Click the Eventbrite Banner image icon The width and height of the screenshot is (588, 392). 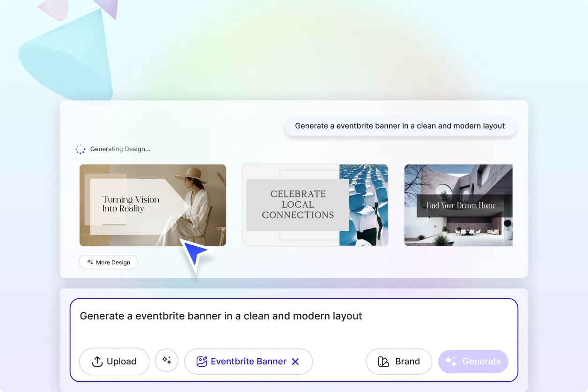[x=202, y=362]
